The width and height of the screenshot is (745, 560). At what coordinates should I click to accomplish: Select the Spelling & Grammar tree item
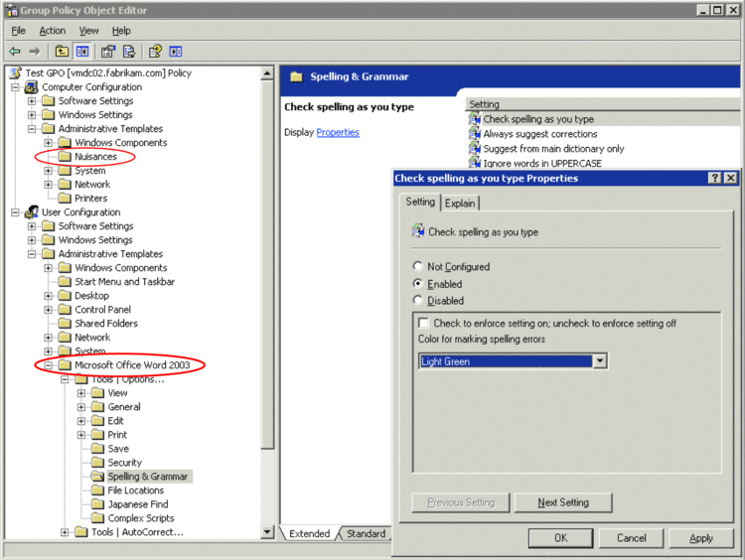pyautogui.click(x=148, y=477)
